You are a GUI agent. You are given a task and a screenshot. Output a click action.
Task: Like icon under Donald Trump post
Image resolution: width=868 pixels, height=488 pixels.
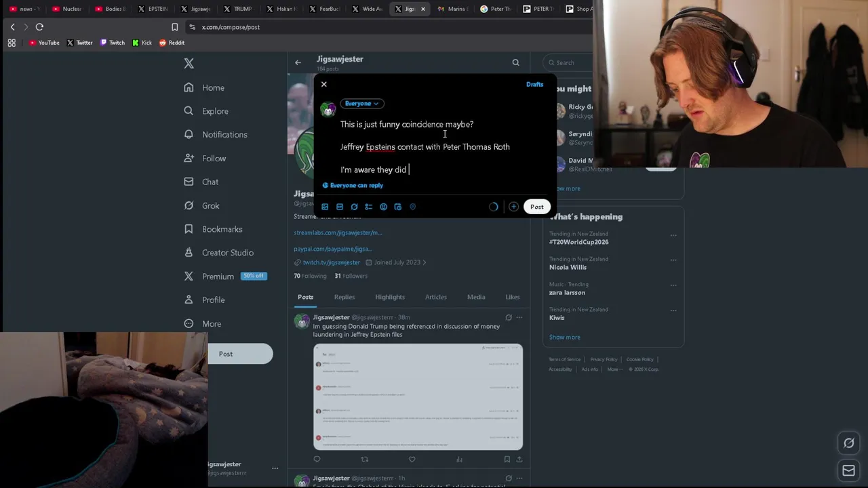pos(412,460)
